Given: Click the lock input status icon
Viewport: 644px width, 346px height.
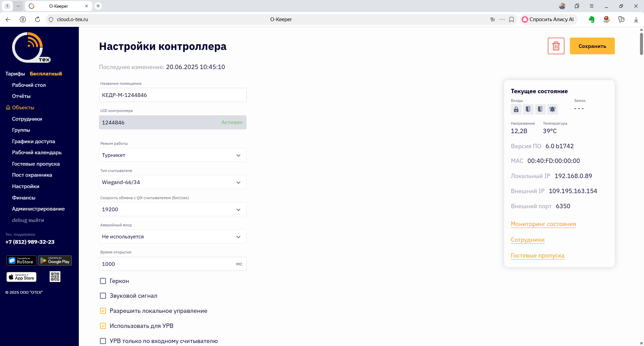Looking at the screenshot, I should (x=516, y=109).
